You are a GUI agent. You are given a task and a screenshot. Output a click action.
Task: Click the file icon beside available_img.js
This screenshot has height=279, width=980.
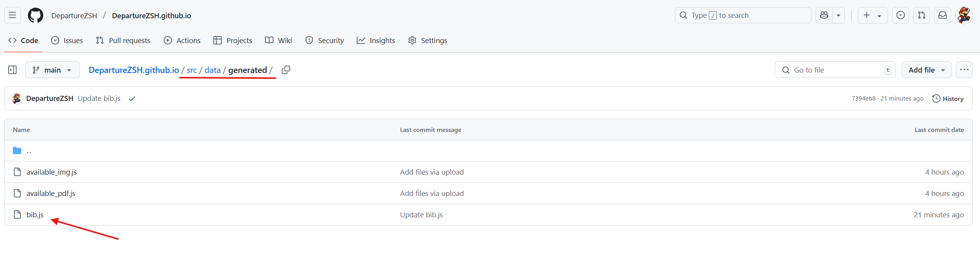pyautogui.click(x=17, y=172)
